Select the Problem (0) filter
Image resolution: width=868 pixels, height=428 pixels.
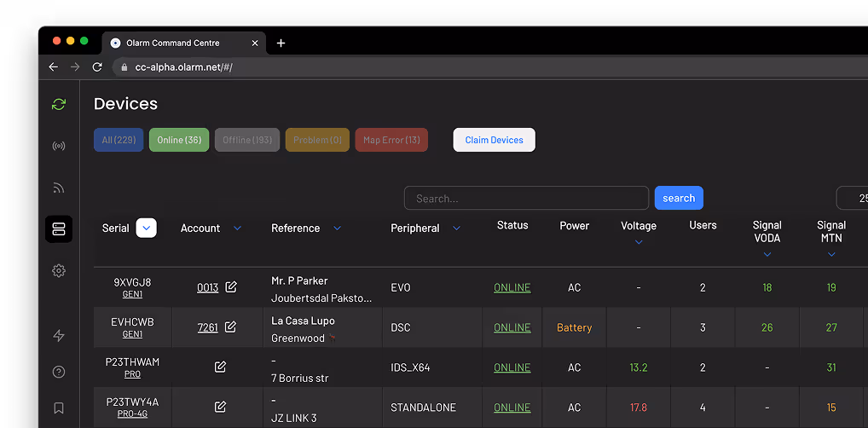[318, 140]
